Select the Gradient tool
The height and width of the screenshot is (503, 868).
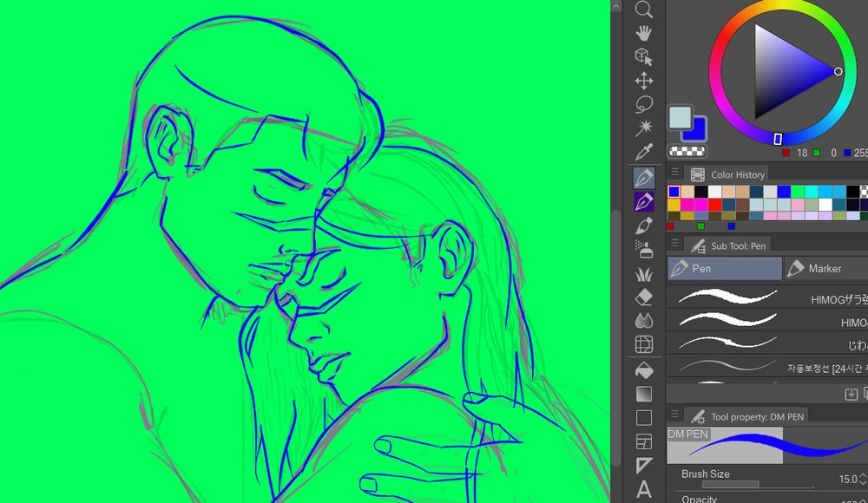tap(644, 392)
